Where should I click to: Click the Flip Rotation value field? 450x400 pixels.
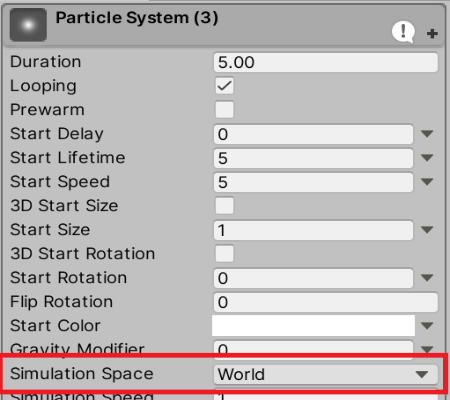click(x=326, y=302)
